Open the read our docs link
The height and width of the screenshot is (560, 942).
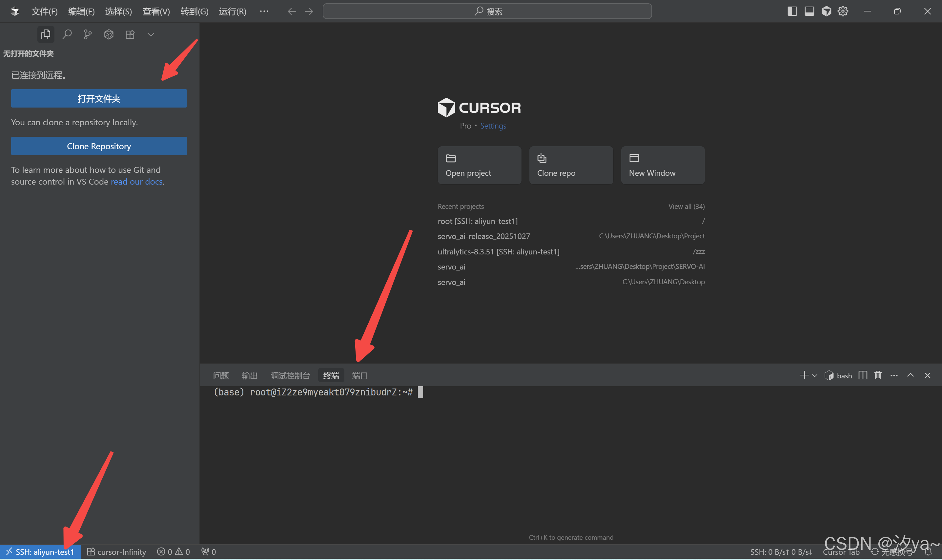tap(136, 182)
